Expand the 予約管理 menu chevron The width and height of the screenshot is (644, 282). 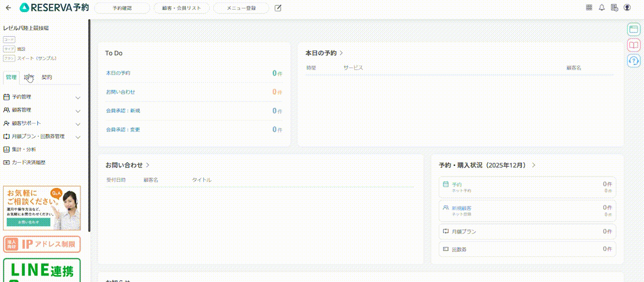pyautogui.click(x=78, y=97)
